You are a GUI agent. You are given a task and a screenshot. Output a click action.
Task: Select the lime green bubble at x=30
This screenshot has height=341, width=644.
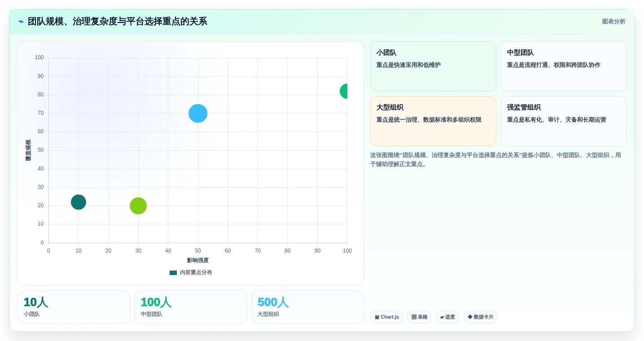(138, 206)
